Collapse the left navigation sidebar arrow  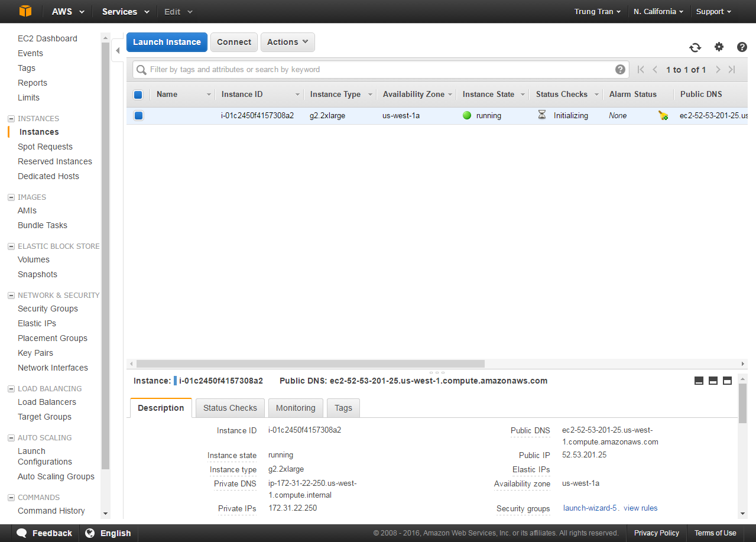[117, 51]
